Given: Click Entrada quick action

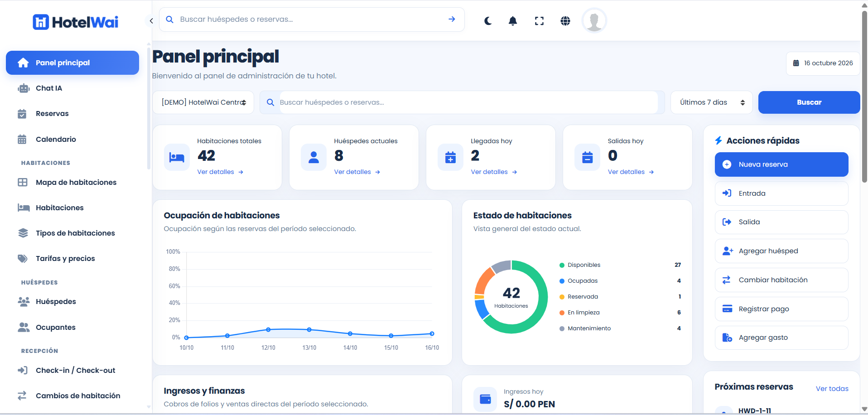Looking at the screenshot, I should tap(781, 193).
